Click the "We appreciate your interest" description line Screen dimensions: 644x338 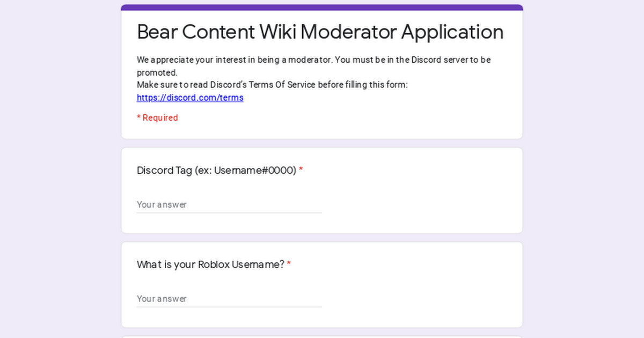click(x=313, y=60)
